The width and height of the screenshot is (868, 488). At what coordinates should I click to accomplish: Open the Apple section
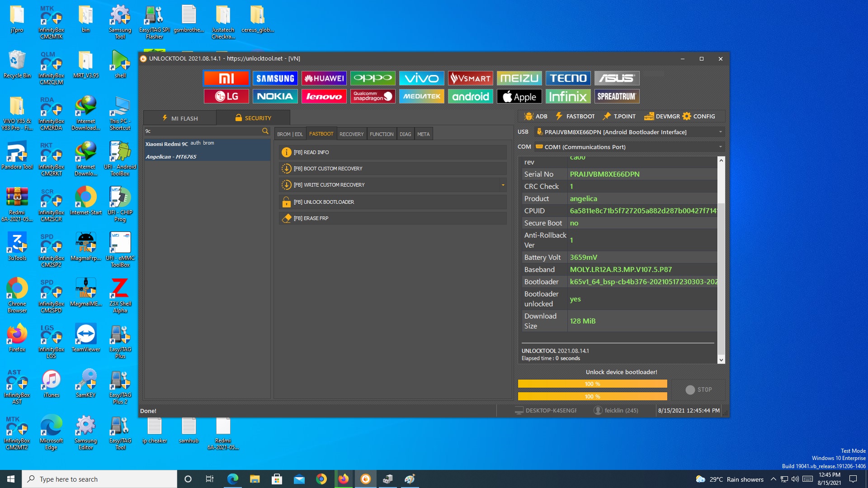[519, 96]
